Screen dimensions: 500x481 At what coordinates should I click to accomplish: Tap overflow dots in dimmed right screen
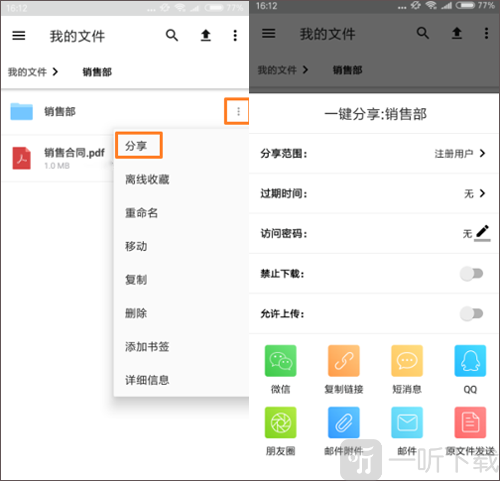(486, 33)
